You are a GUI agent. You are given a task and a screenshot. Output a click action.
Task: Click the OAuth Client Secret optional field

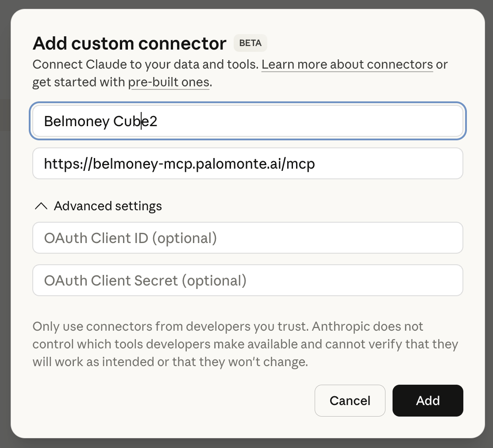point(247,280)
